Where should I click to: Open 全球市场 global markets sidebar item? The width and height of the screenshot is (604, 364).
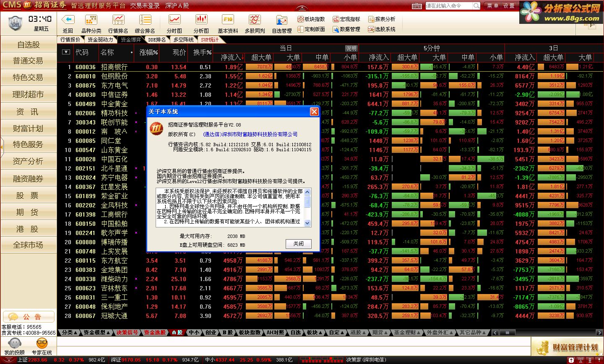[29, 245]
